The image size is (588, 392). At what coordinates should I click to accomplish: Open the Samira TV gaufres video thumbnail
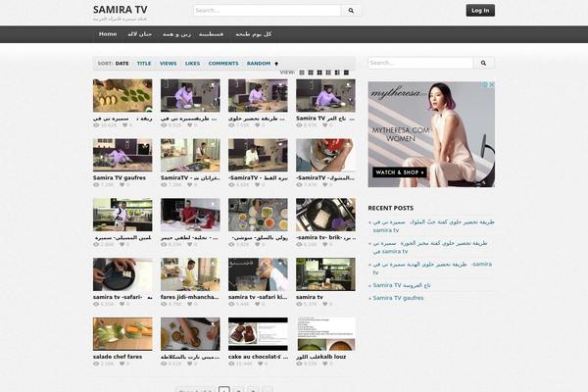click(x=122, y=155)
